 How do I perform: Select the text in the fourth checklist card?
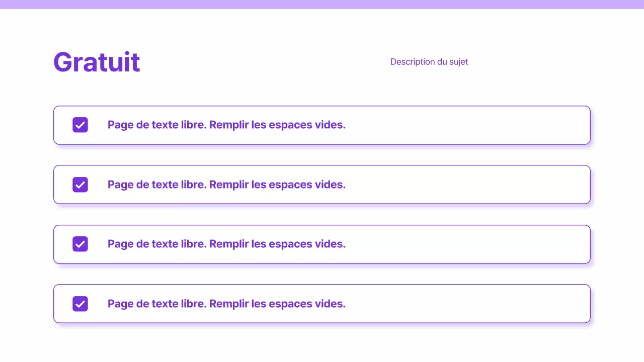pyautogui.click(x=226, y=304)
